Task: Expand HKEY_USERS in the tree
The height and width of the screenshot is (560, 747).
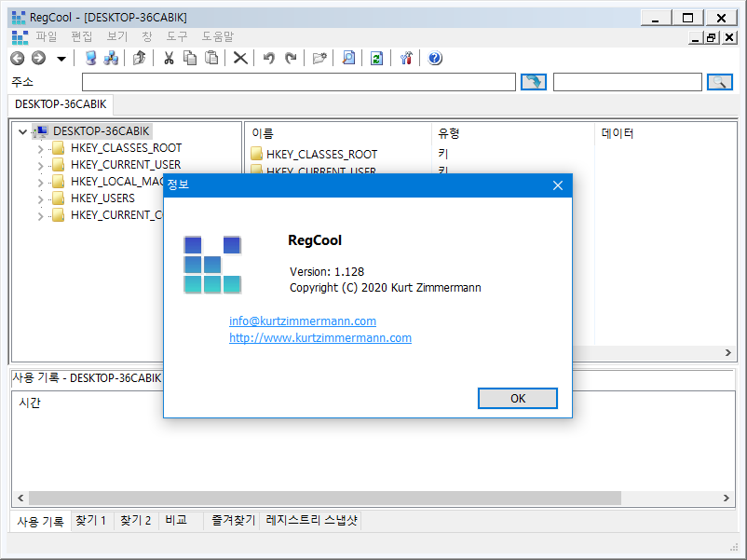Action: coord(40,199)
